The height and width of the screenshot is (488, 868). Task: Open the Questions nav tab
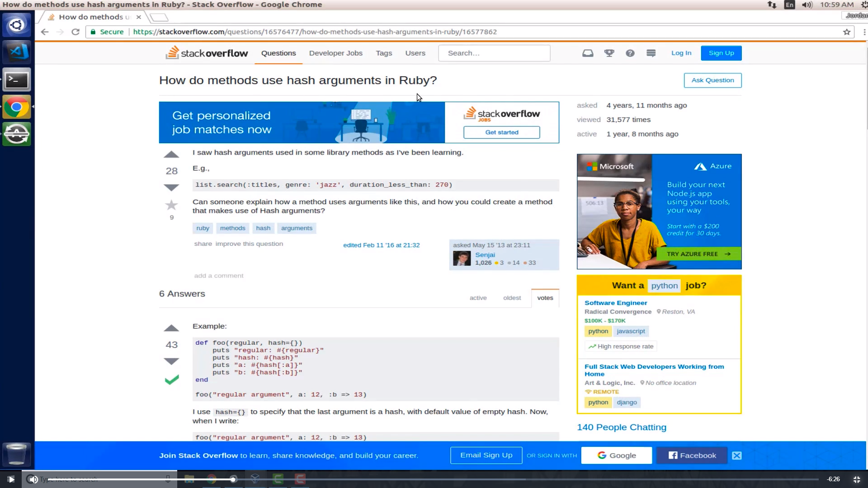(x=278, y=53)
